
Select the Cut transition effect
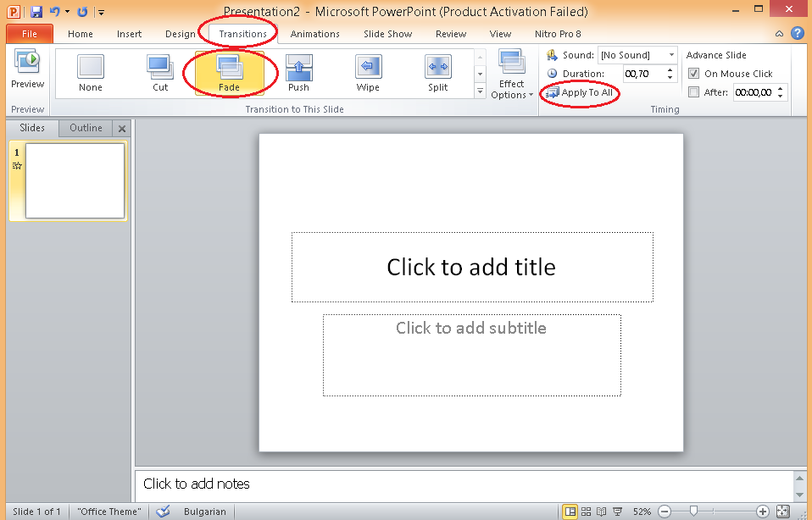pyautogui.click(x=160, y=73)
